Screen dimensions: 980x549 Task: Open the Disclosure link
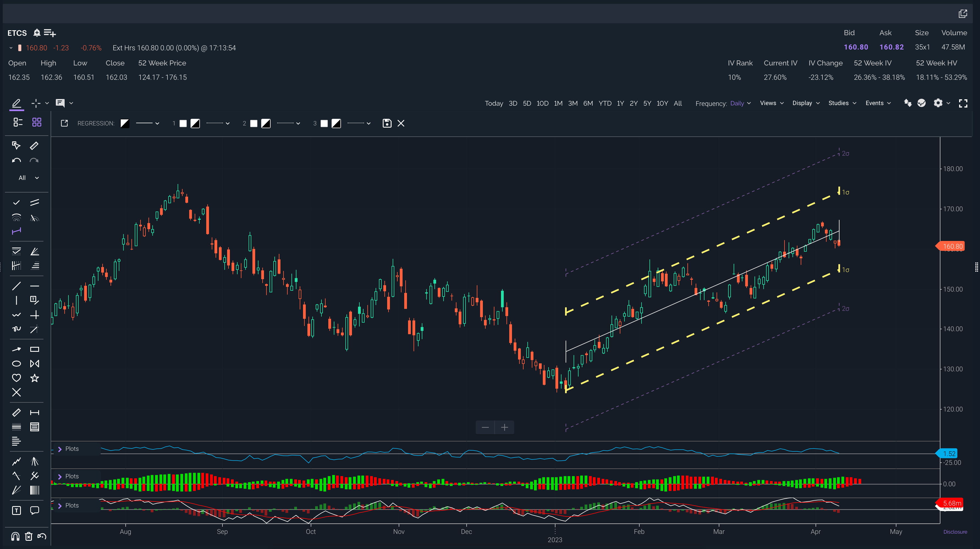(955, 532)
